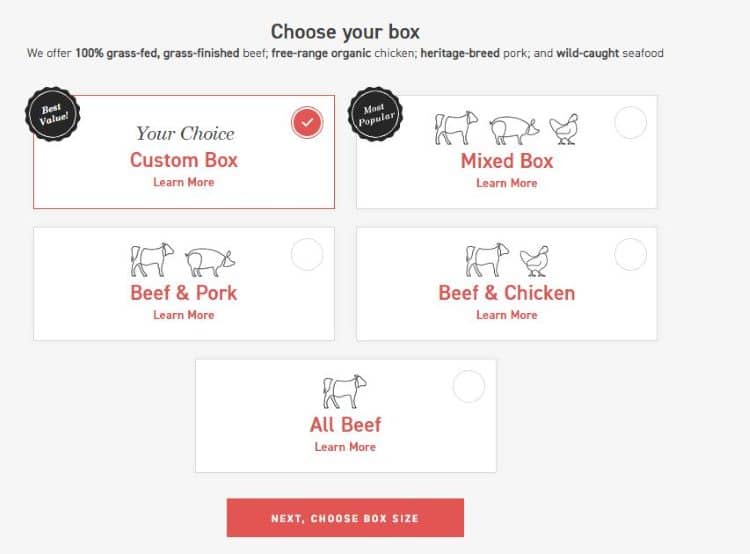This screenshot has width=750, height=554.
Task: Select the Beef & Pork radio button
Action: pyautogui.click(x=307, y=255)
